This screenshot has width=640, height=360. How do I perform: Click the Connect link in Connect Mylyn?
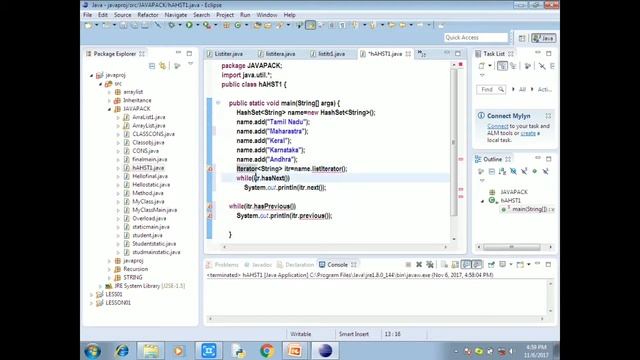[498, 127]
